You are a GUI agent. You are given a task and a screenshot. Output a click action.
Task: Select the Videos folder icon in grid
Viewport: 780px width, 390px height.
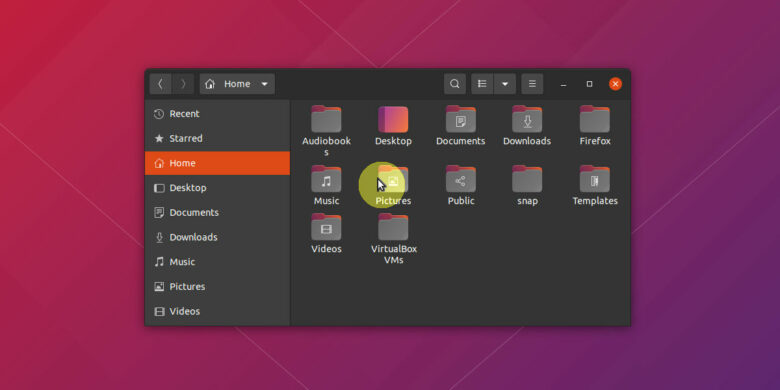[326, 227]
